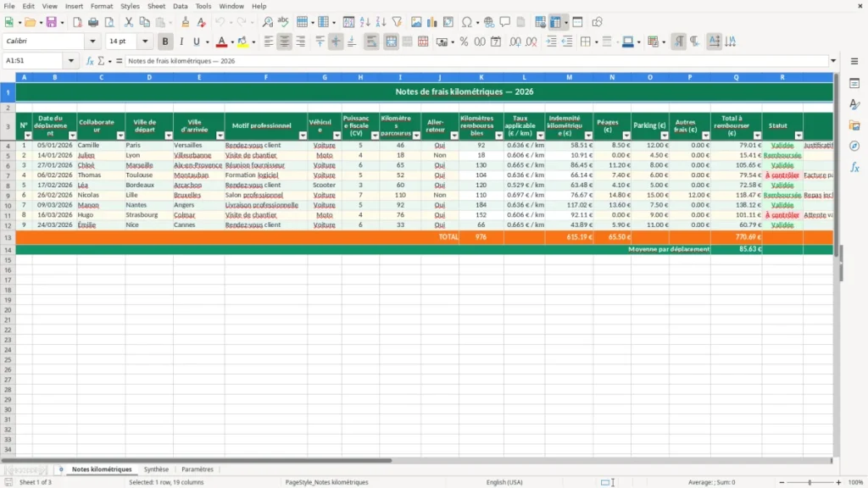
Task: Switch to the Paramètres sheet tab
Action: [198, 469]
